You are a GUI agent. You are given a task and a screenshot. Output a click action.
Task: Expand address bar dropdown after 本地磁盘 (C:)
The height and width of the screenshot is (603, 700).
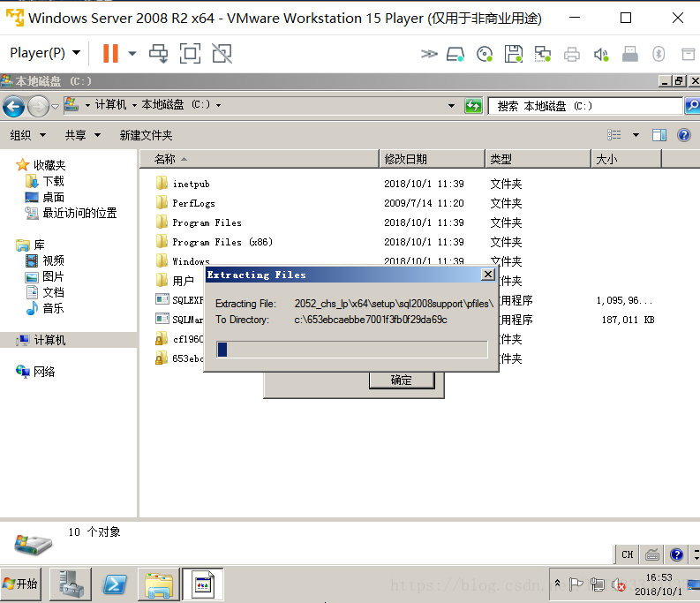click(219, 105)
